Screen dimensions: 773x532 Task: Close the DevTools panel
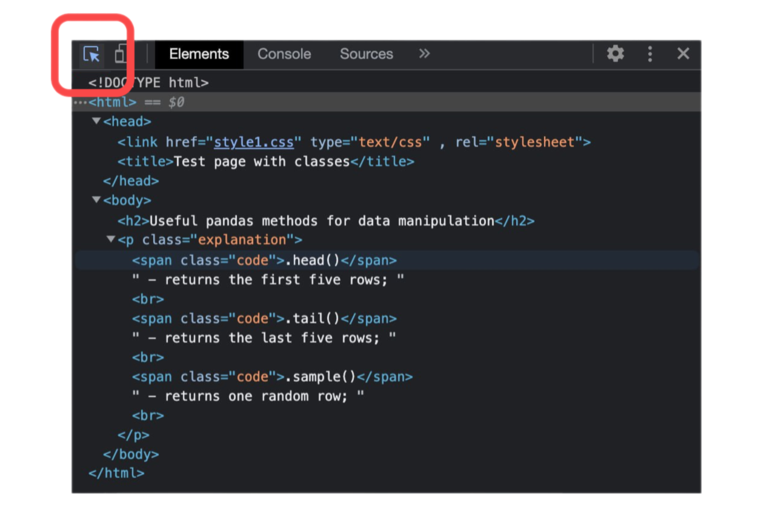coord(683,54)
